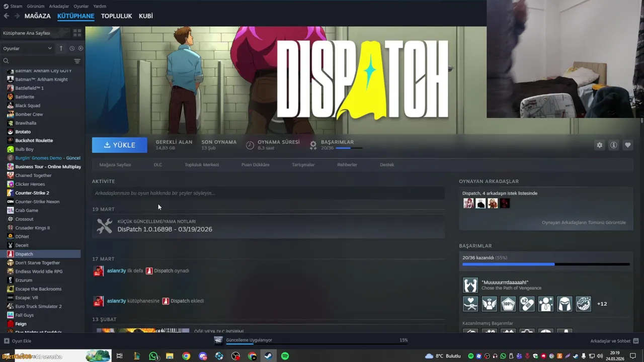Image resolution: width=644 pixels, height=362 pixels.
Task: Click the activity comment input field
Action: click(x=268, y=193)
